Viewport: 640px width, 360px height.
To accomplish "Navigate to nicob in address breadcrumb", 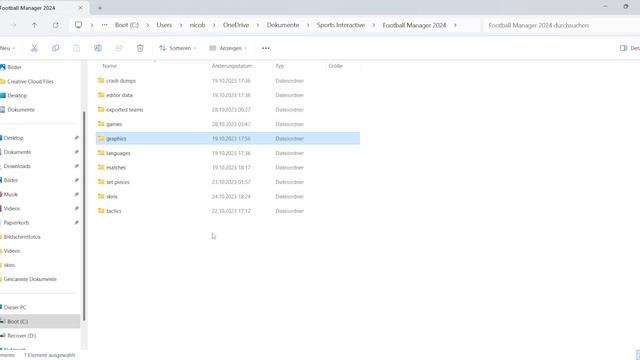I will (197, 25).
